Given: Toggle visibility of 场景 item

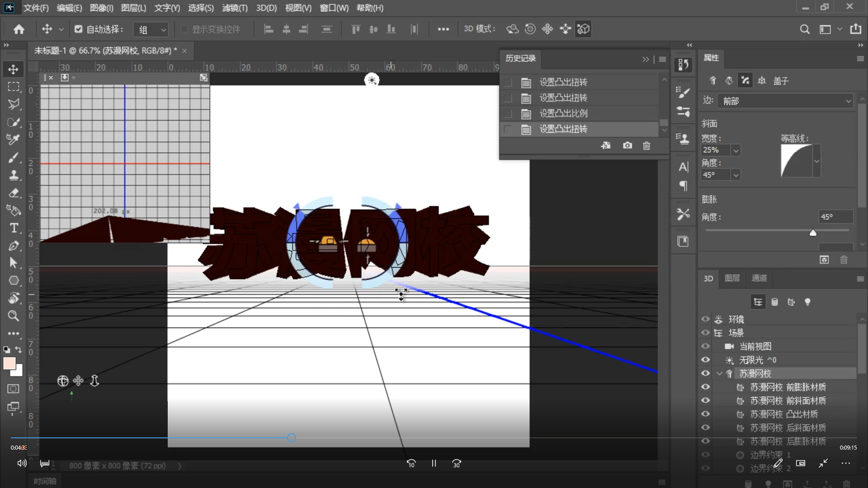Looking at the screenshot, I should point(705,333).
